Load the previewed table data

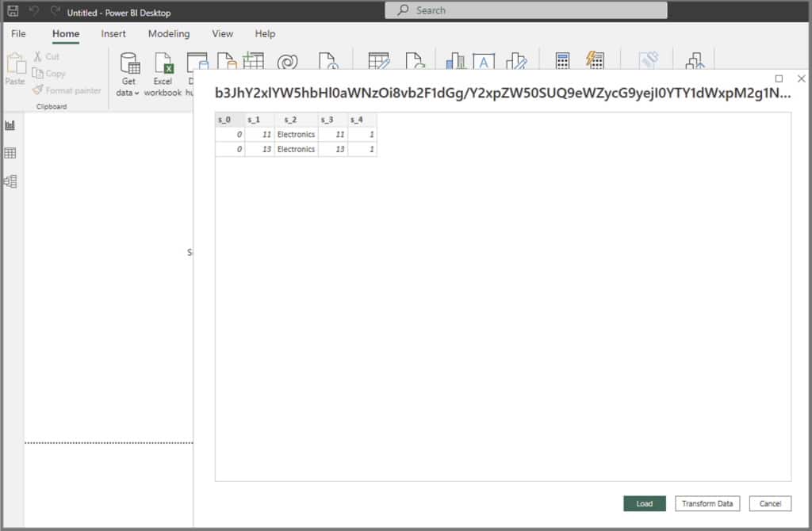[644, 503]
